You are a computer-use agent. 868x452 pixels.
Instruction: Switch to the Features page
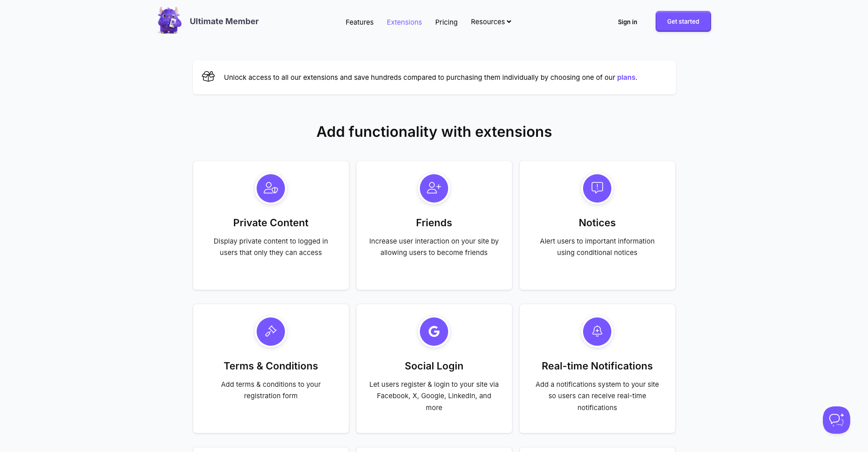coord(359,22)
